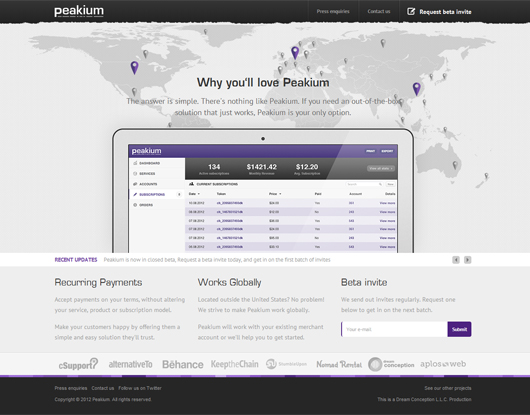Screen dimensions: 530x415
Task: Show previous recent update with left arrow
Action: coord(456,260)
